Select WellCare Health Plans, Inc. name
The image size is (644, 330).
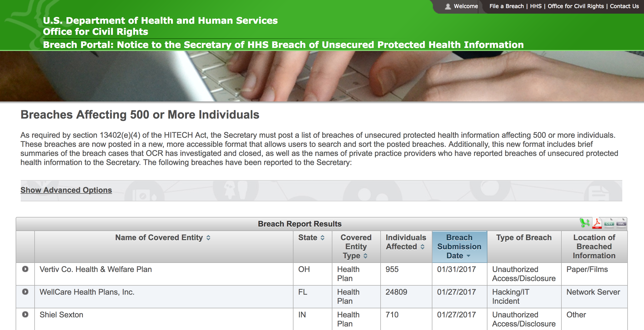pos(87,292)
